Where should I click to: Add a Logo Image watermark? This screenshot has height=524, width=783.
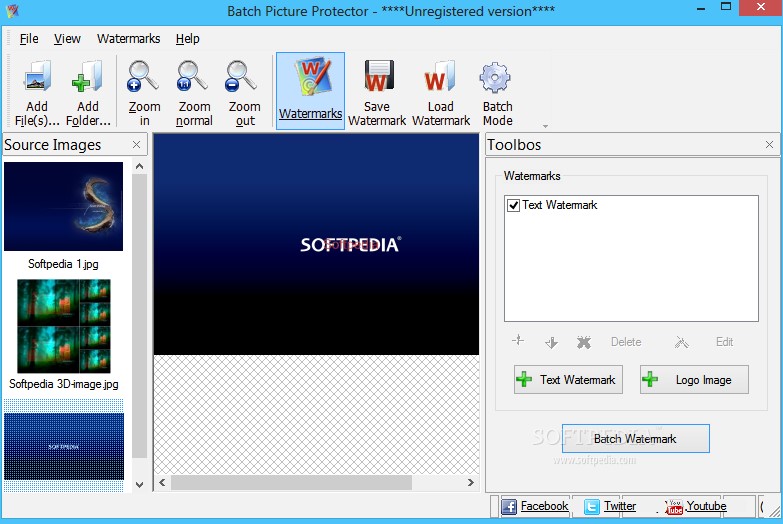694,380
